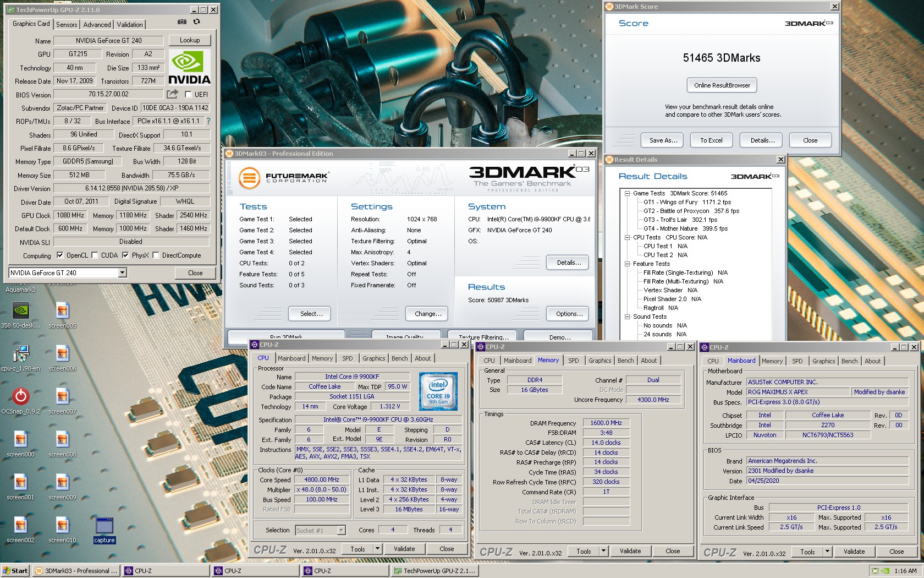Select the screen005 desktop icon

coord(62,315)
